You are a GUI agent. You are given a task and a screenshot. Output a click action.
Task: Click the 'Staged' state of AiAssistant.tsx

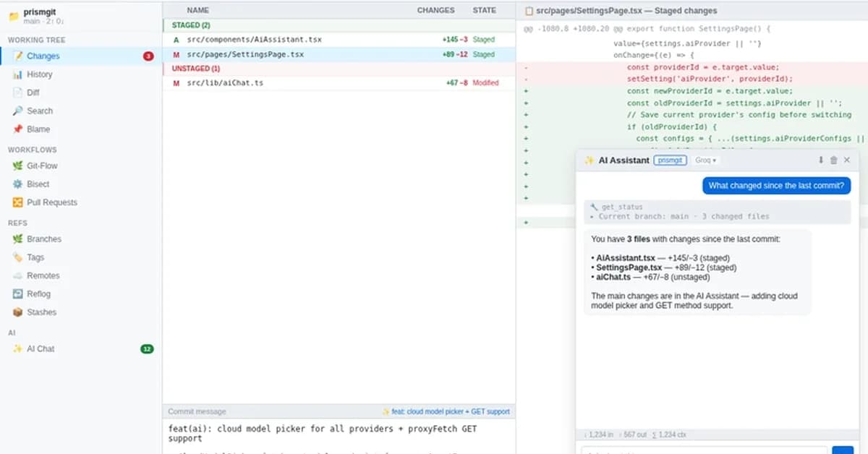[484, 40]
